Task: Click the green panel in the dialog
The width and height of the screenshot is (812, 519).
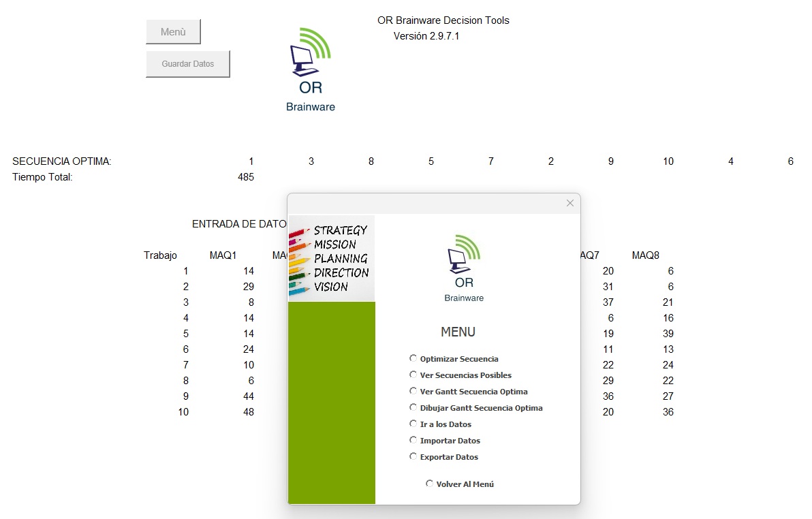Action: point(331,402)
